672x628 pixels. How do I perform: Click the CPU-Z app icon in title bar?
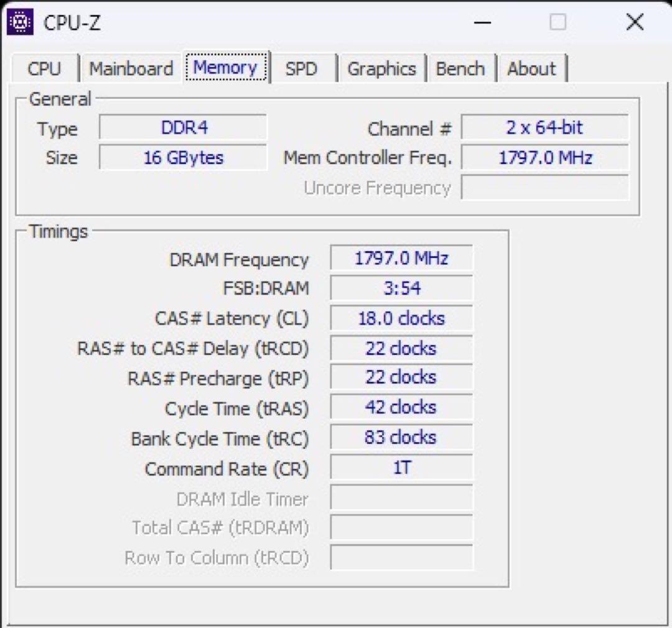point(20,22)
